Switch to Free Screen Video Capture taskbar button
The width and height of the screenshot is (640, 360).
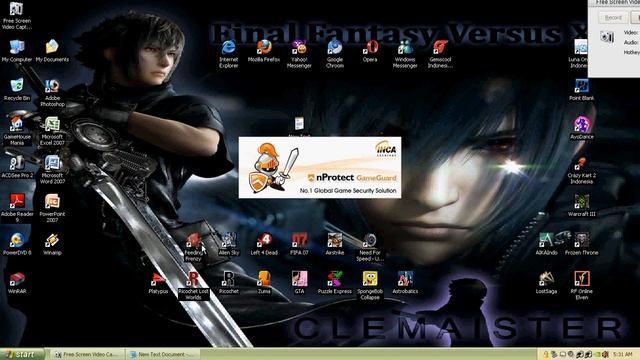(x=87, y=354)
